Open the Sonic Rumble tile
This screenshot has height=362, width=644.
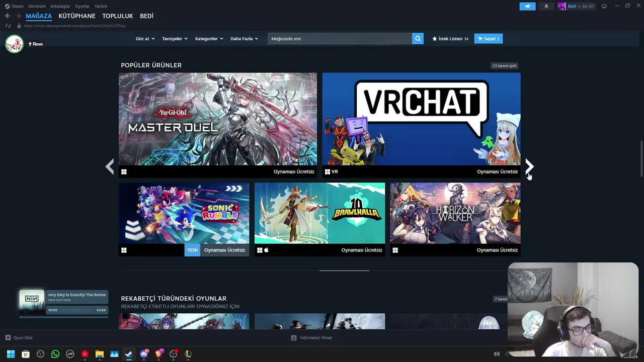click(x=184, y=219)
